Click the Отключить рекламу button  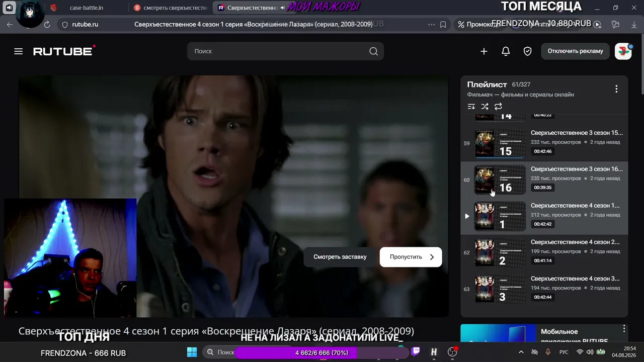click(575, 51)
